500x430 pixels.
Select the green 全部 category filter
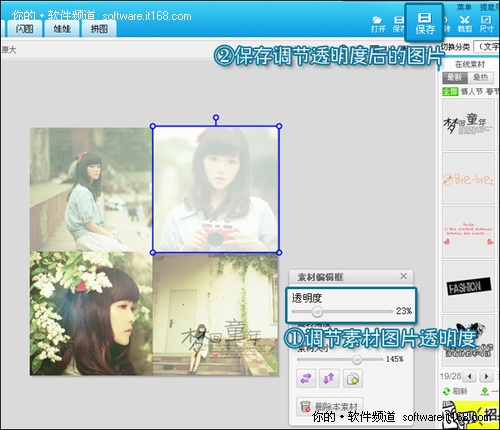[450, 91]
